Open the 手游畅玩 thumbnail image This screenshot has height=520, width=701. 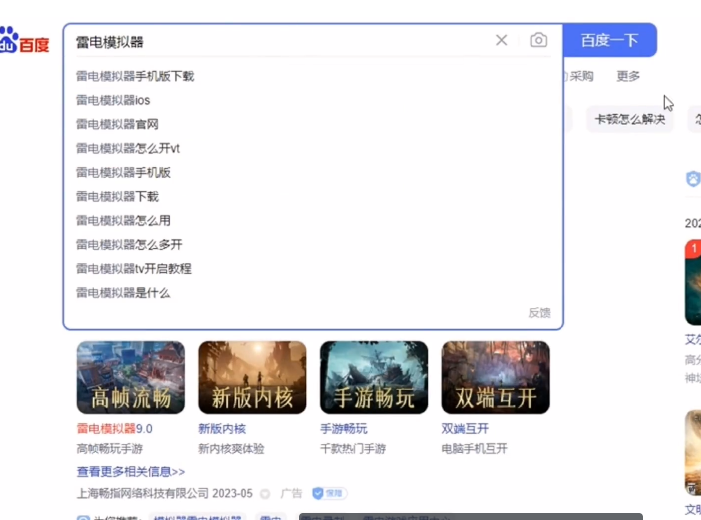(x=374, y=377)
